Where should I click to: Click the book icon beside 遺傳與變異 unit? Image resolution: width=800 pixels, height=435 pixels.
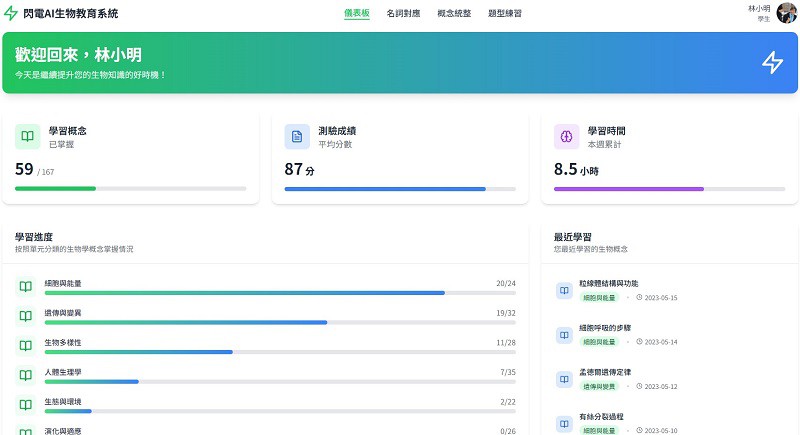[25, 316]
